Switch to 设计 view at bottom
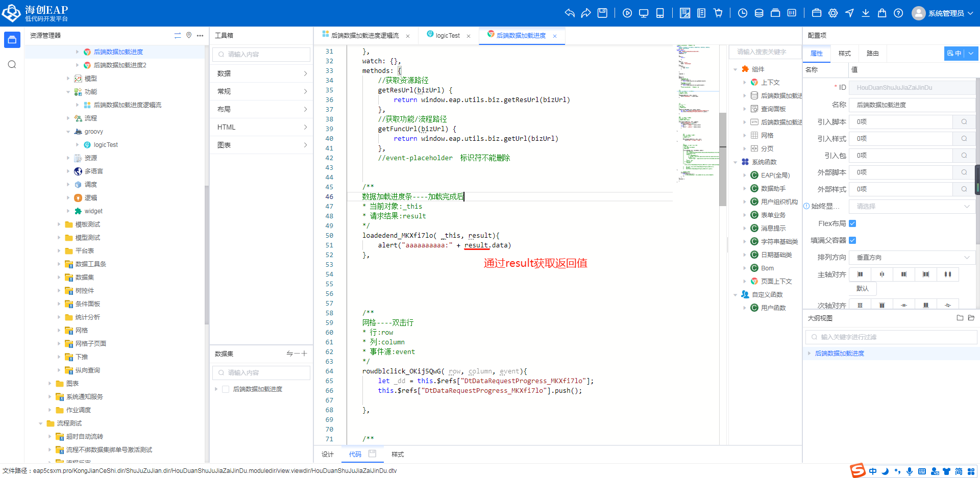The height and width of the screenshot is (478, 980). (328, 455)
